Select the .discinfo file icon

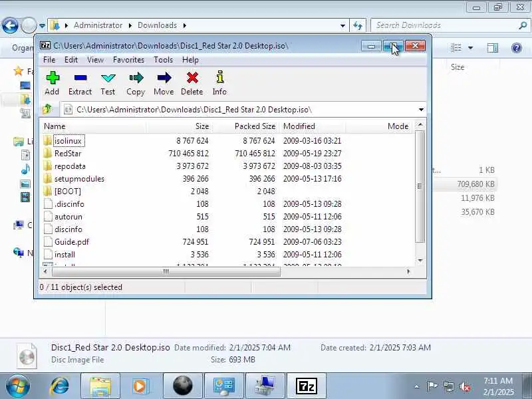(x=48, y=203)
